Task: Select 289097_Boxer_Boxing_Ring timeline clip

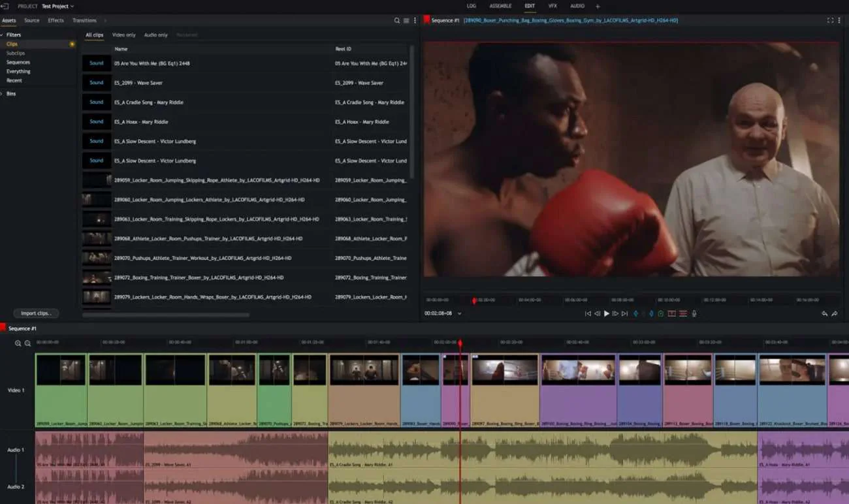Action: coord(505,390)
